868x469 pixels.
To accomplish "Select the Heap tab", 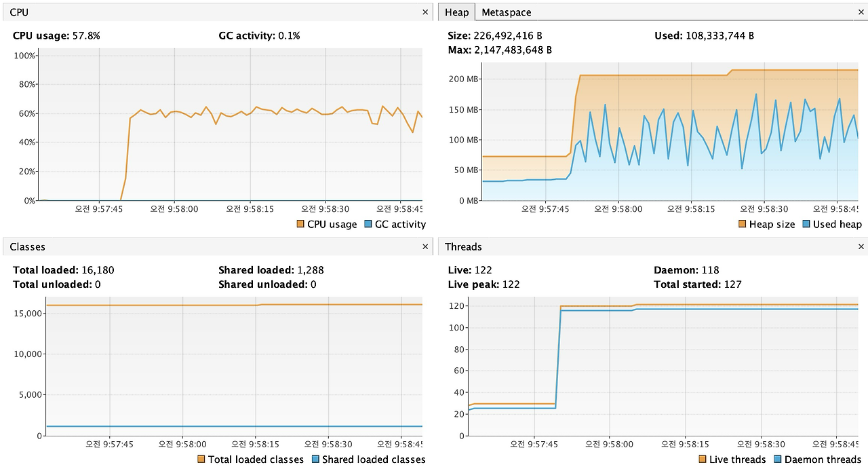I will [x=456, y=12].
